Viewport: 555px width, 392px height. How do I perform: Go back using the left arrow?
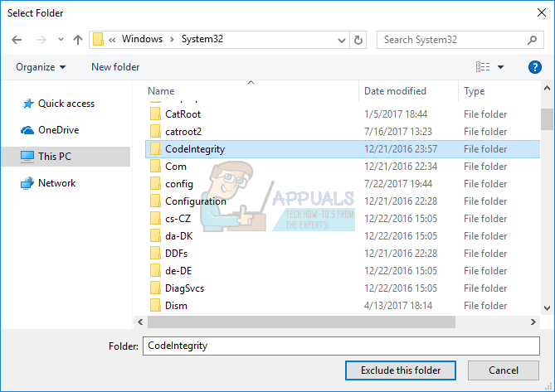[x=17, y=40]
